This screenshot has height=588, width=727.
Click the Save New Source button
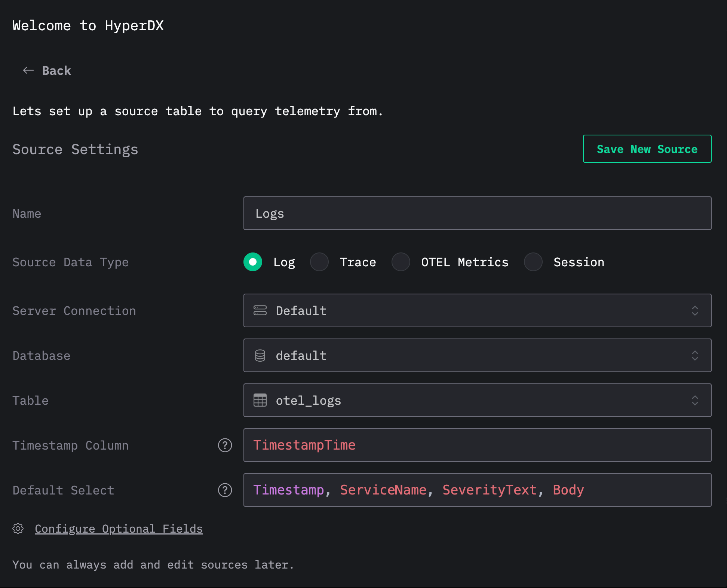(647, 149)
